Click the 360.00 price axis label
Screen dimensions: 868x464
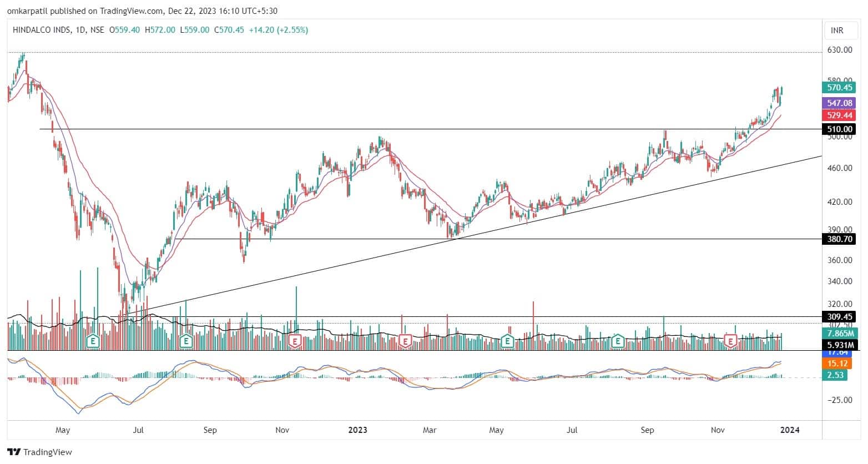pos(840,260)
